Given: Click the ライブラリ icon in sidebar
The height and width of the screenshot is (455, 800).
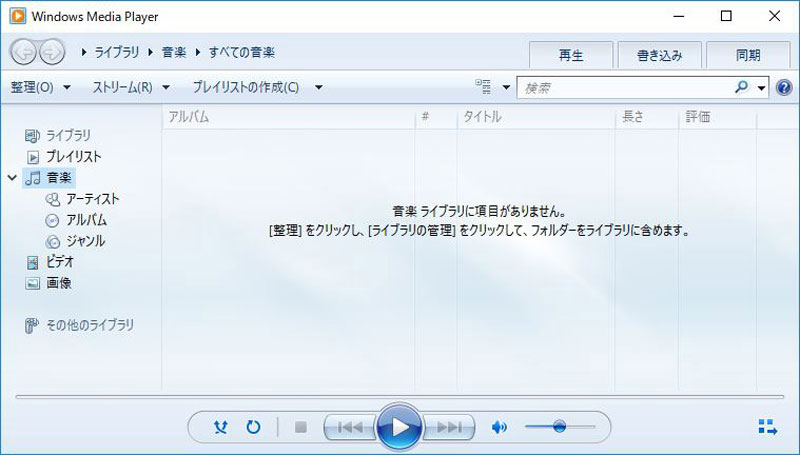Looking at the screenshot, I should pos(33,136).
